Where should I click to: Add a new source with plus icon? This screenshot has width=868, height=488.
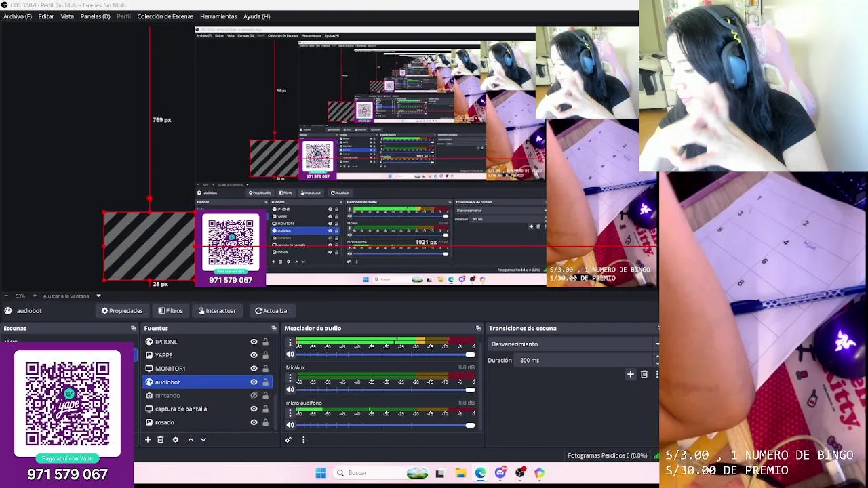pos(147,440)
